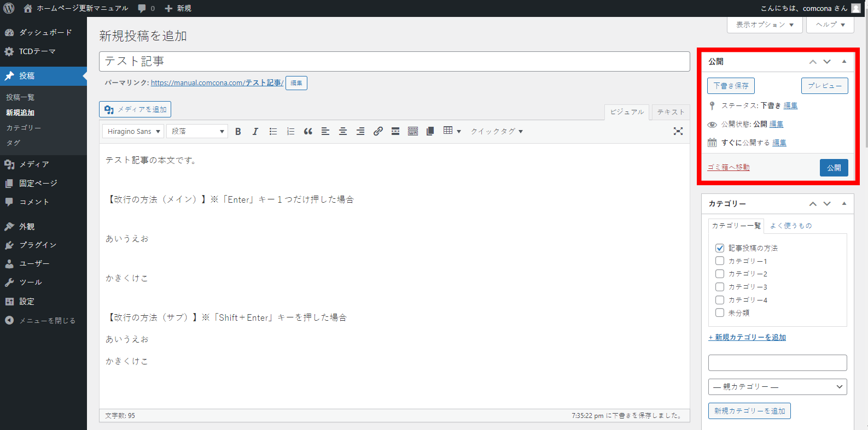Click the insert link icon
The image size is (868, 430).
pyautogui.click(x=378, y=132)
